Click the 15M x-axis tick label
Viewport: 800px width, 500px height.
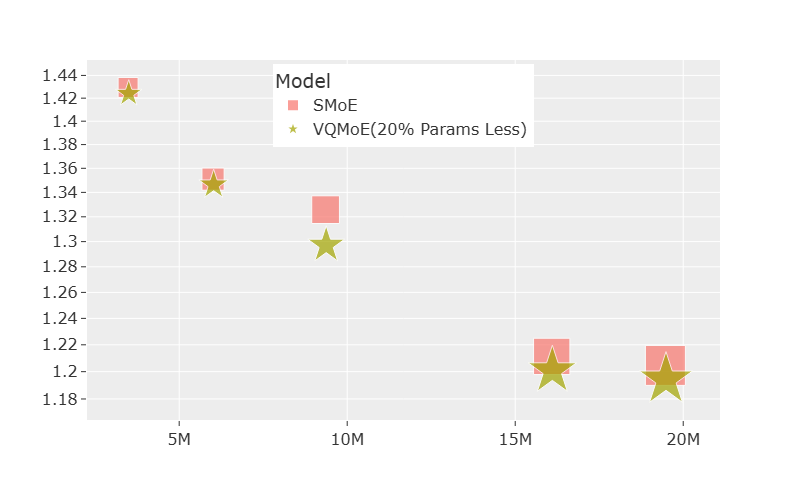point(515,442)
